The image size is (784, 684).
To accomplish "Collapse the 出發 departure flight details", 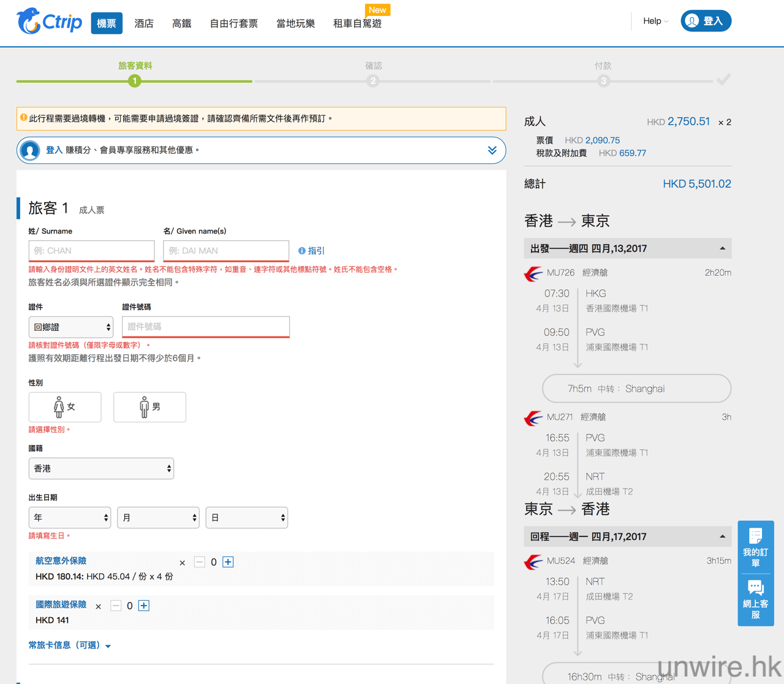I will coord(722,249).
